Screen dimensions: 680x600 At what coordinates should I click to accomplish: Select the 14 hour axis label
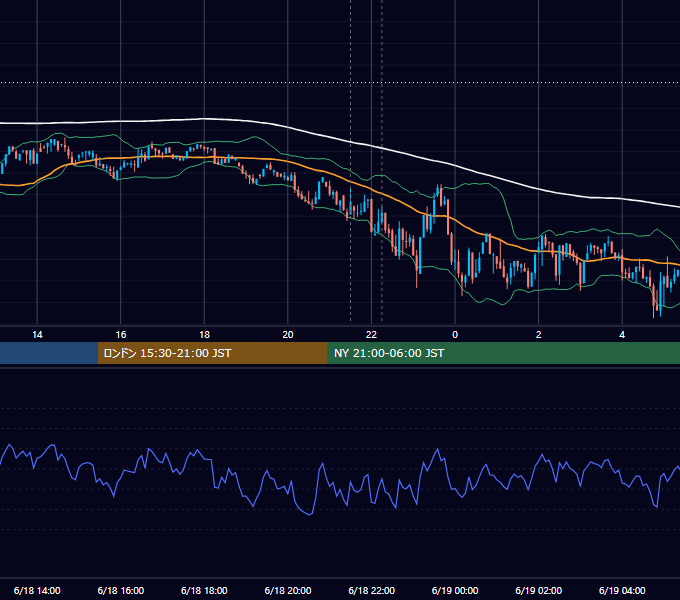coord(37,335)
